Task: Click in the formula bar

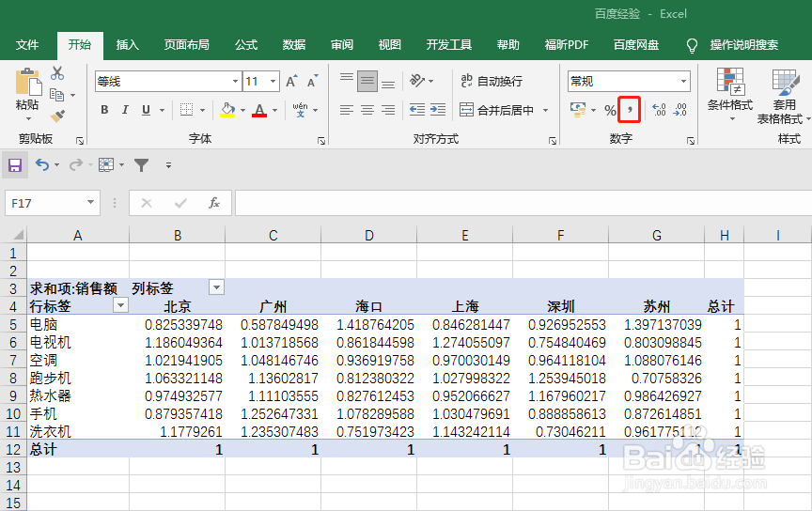Action: 523,203
